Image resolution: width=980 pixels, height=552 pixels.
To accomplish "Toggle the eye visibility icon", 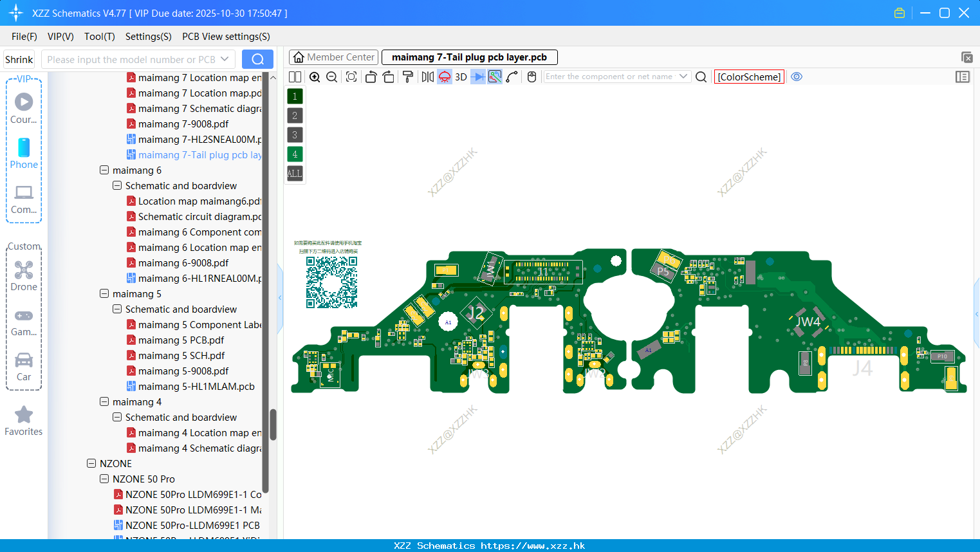I will pyautogui.click(x=797, y=77).
